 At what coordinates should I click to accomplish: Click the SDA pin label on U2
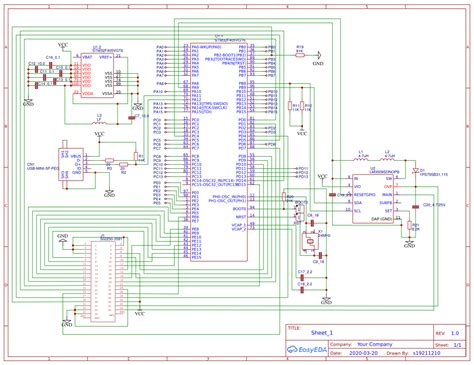point(358,203)
